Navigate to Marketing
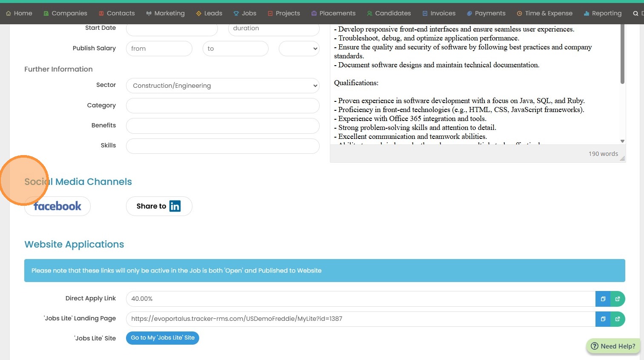The height and width of the screenshot is (360, 644). tap(166, 14)
